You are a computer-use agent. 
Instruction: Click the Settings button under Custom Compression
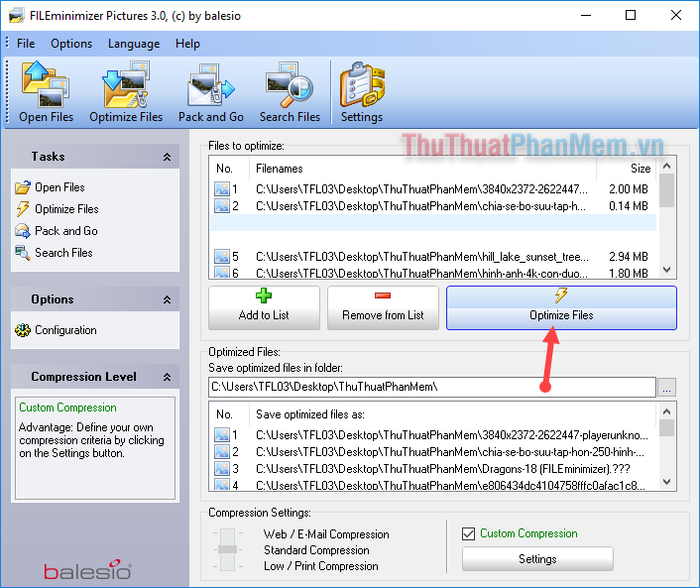click(x=538, y=559)
